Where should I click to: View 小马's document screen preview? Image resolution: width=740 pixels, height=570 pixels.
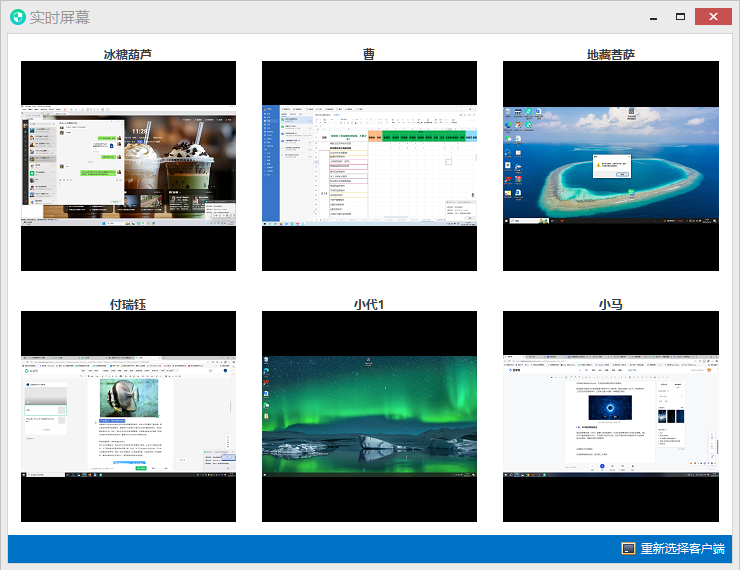point(610,416)
